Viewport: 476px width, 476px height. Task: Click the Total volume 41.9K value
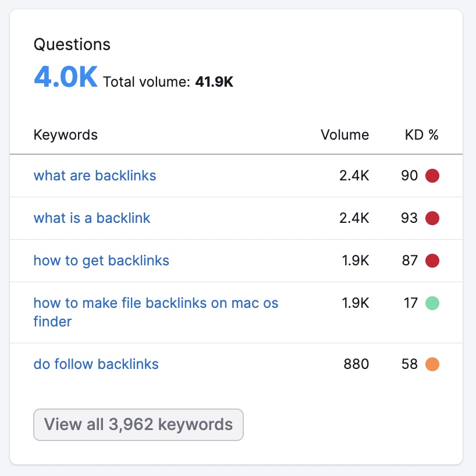point(214,82)
